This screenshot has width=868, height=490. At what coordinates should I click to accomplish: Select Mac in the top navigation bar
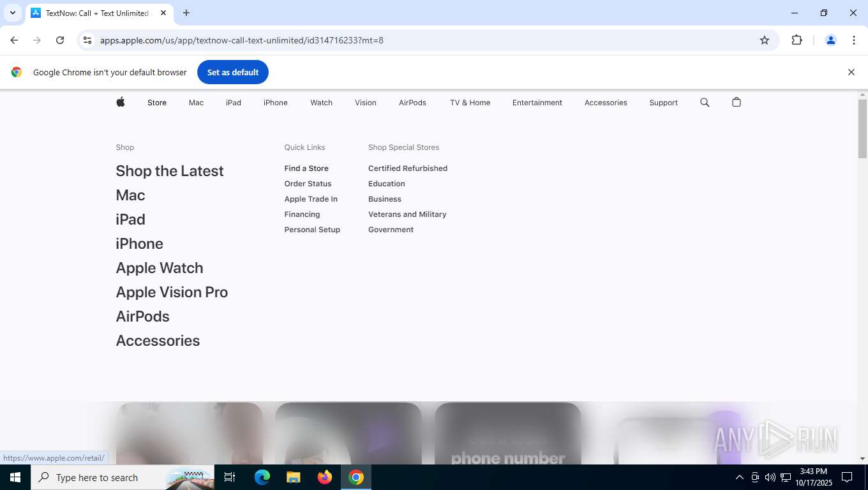pos(196,102)
